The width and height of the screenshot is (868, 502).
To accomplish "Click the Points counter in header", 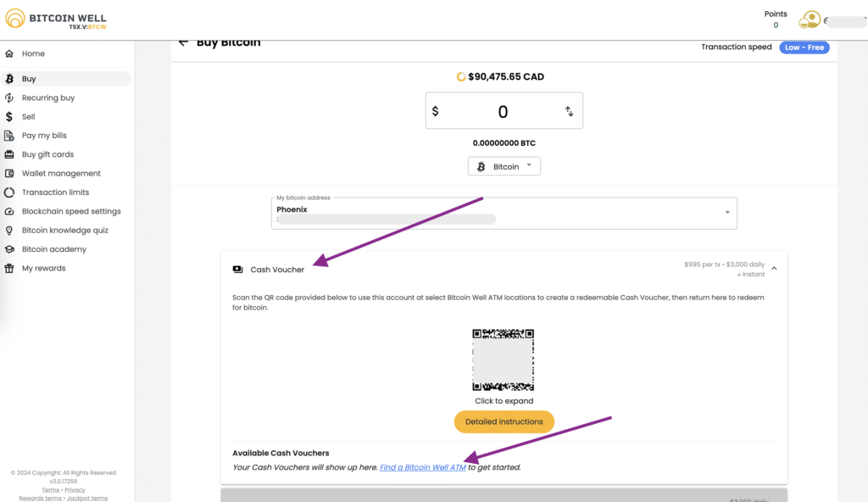I will (x=776, y=20).
